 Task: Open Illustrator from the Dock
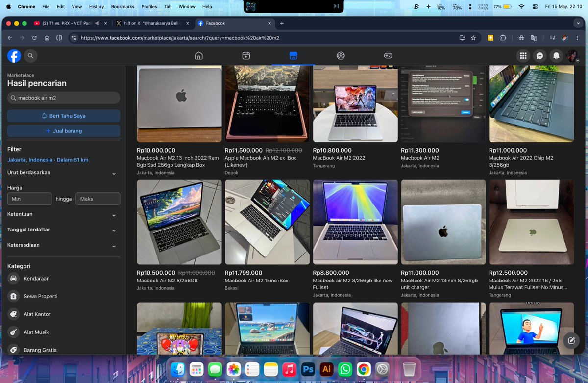coord(327,369)
